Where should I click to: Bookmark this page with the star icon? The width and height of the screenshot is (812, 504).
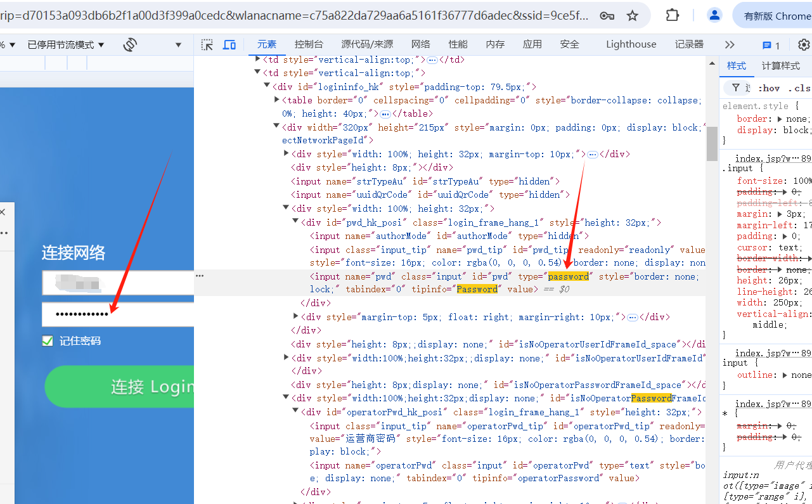pos(633,16)
